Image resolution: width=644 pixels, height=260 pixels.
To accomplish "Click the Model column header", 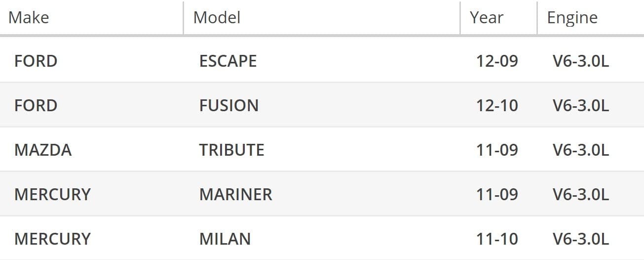I will (217, 18).
